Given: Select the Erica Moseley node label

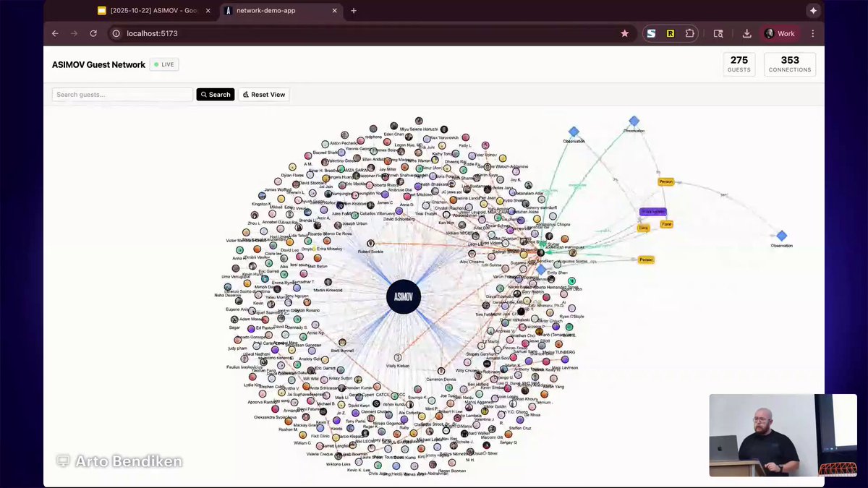Looking at the screenshot, I should (330, 249).
